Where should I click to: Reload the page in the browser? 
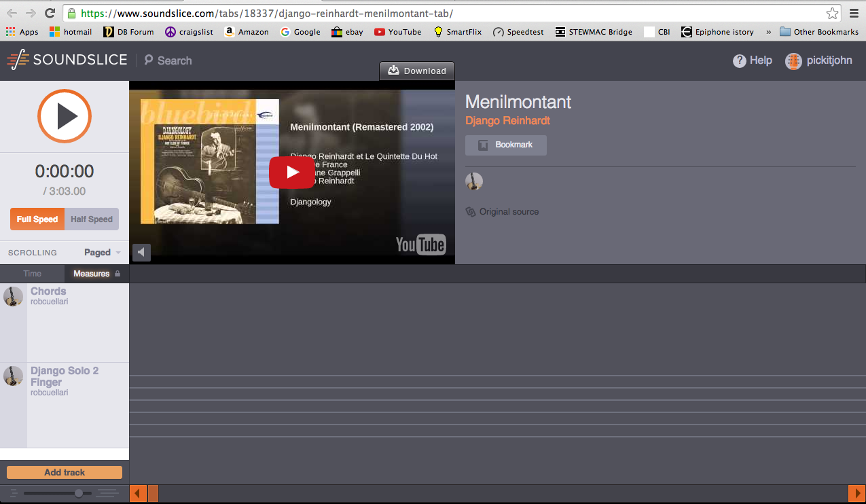point(50,13)
